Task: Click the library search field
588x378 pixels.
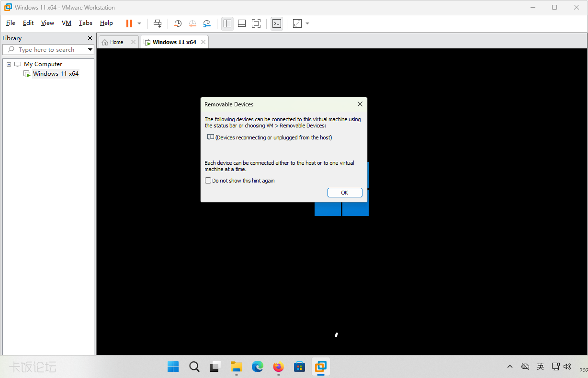Action: click(x=45, y=50)
